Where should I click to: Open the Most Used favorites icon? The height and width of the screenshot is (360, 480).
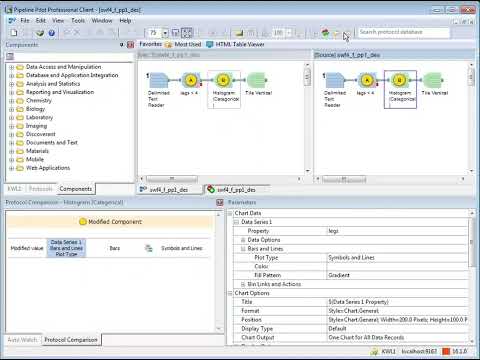tap(169, 44)
